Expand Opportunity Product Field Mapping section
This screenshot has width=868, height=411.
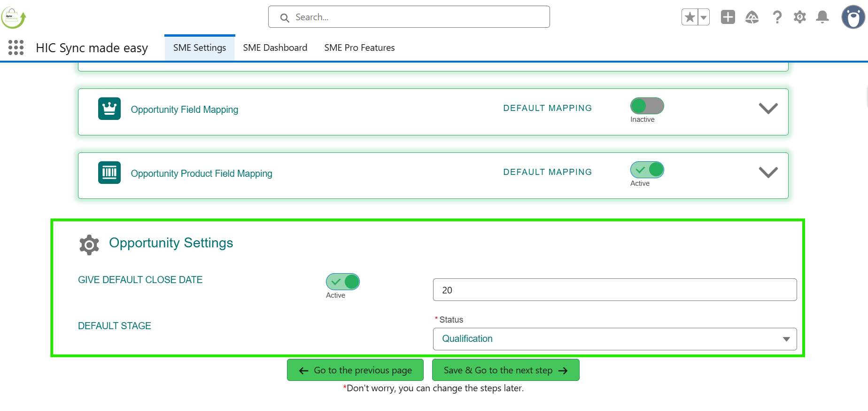point(768,173)
